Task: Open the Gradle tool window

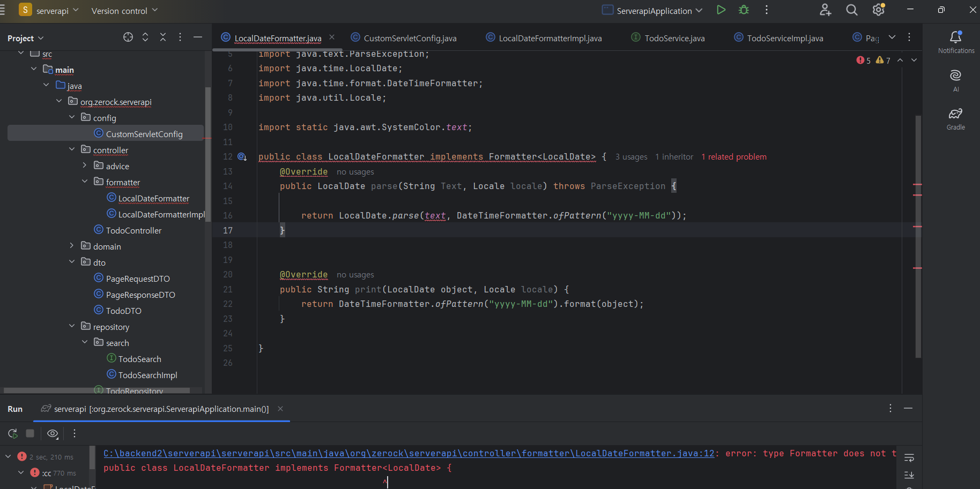Action: tap(956, 119)
